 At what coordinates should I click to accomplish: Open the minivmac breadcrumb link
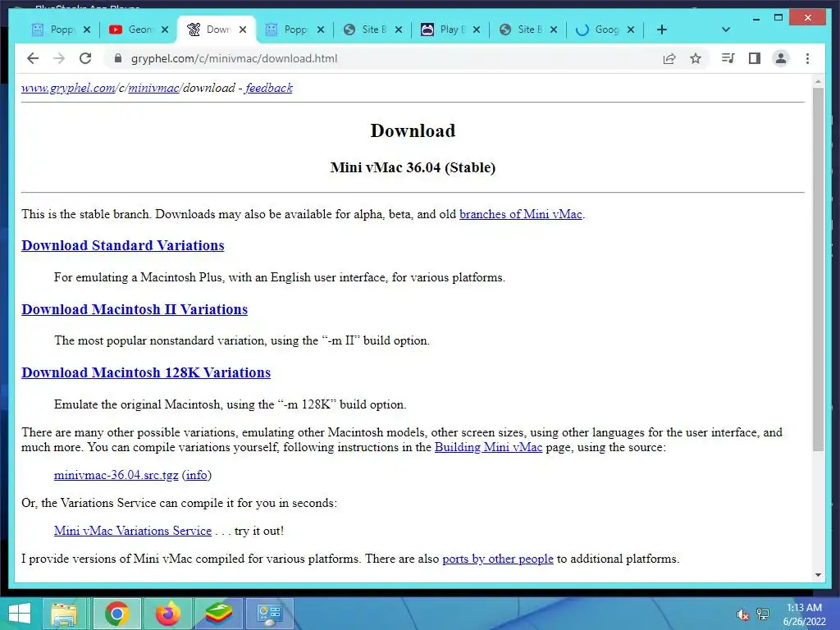[x=153, y=88]
